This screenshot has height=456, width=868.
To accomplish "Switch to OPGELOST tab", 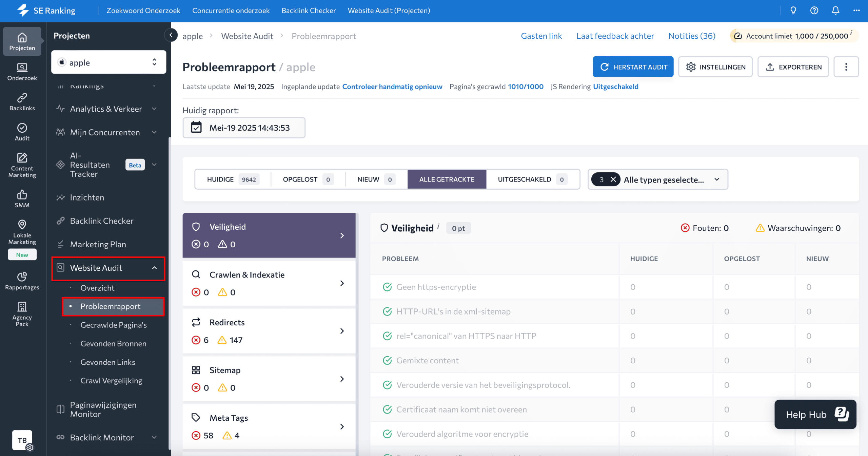I will pyautogui.click(x=308, y=179).
